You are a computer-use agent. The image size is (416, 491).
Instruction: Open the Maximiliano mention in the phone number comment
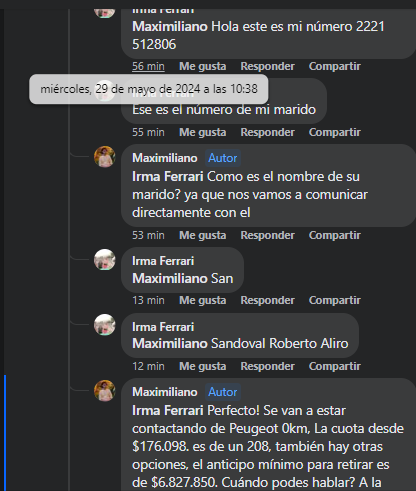tap(170, 26)
